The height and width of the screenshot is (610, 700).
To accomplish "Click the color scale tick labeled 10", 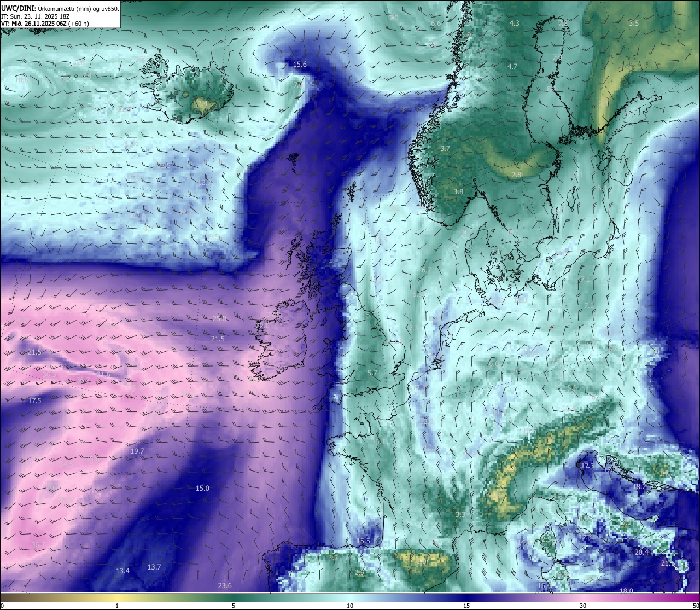I will (x=350, y=606).
